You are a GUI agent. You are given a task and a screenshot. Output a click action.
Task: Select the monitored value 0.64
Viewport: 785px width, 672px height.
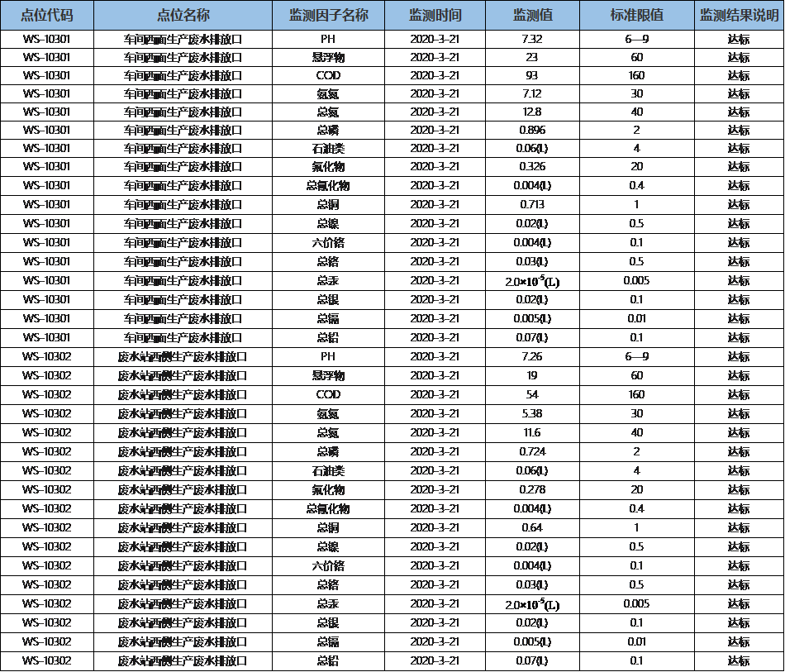click(532, 528)
